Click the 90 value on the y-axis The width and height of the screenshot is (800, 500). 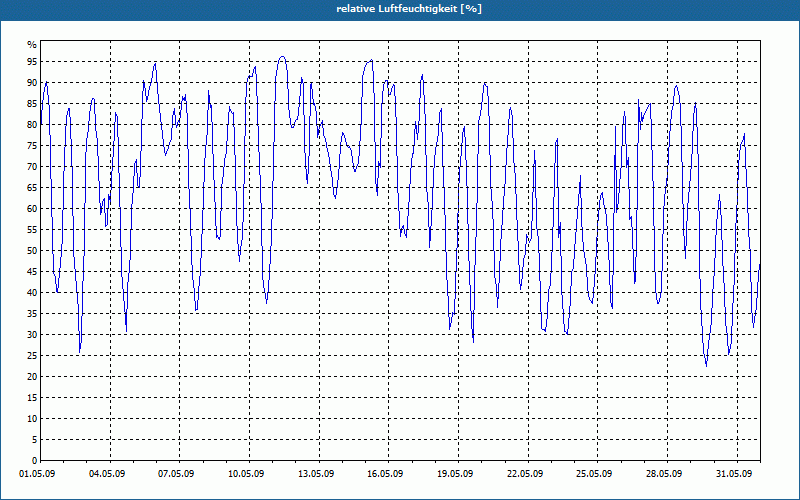coord(32,83)
